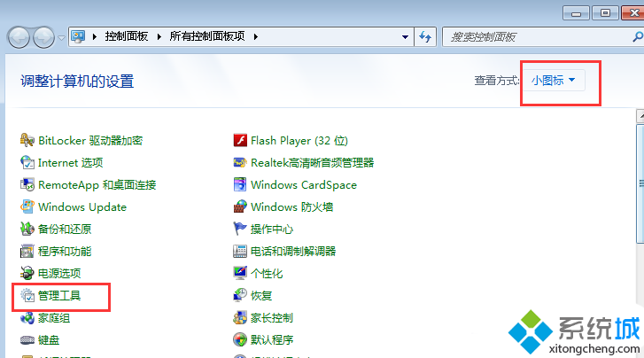Open the 家庭组 link text
This screenshot has height=358, width=644.
[x=54, y=318]
